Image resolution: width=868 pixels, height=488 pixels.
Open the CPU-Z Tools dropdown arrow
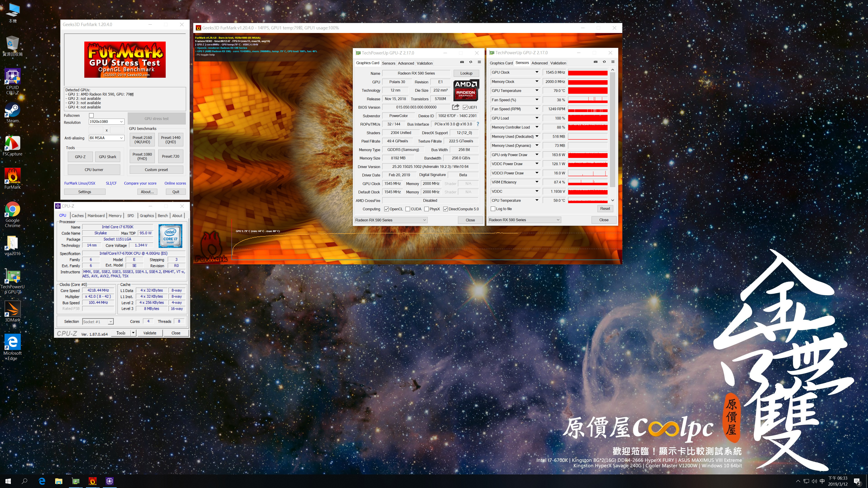(x=133, y=333)
